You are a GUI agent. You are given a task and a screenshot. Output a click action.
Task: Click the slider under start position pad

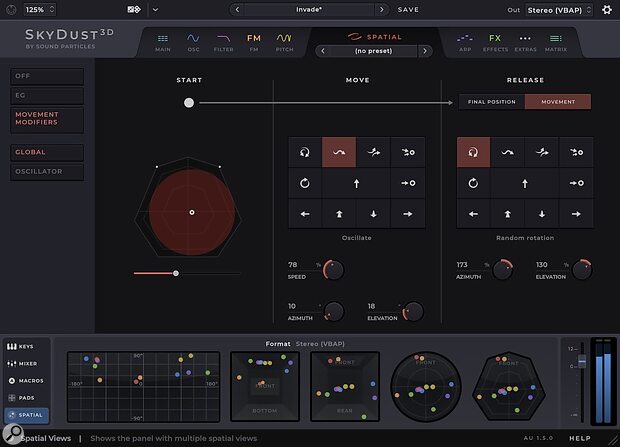[187, 273]
